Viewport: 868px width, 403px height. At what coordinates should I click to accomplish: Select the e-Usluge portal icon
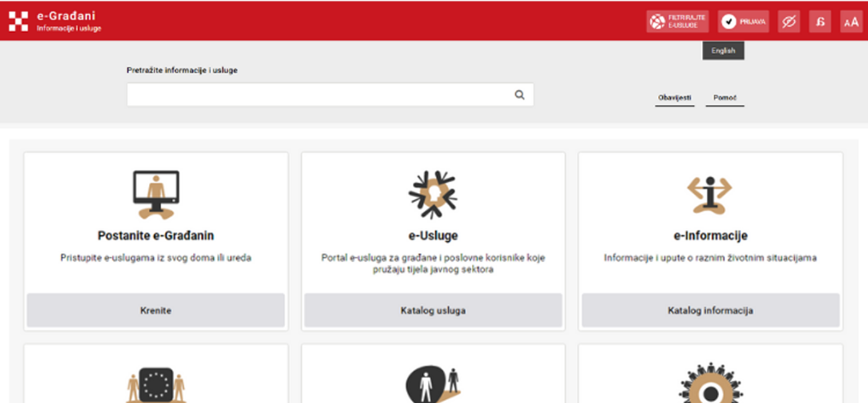432,193
